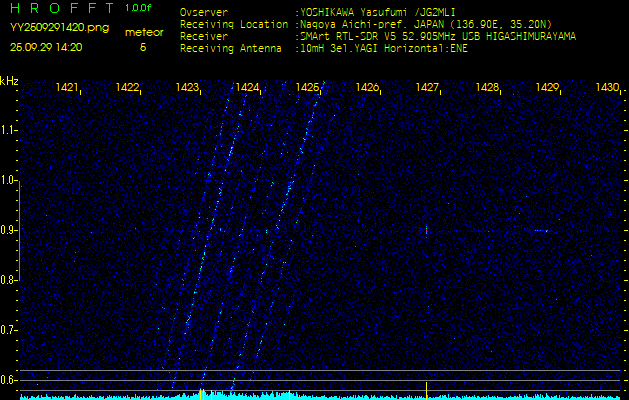Click the 1423 time axis label
The image size is (629, 400).
[x=187, y=87]
